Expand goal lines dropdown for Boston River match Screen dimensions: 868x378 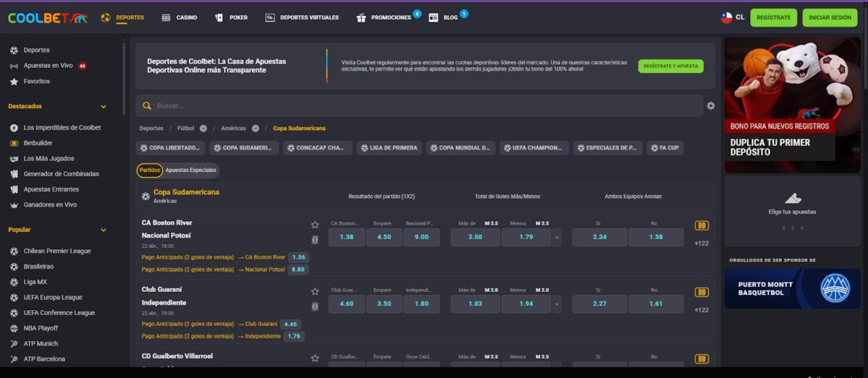point(556,237)
